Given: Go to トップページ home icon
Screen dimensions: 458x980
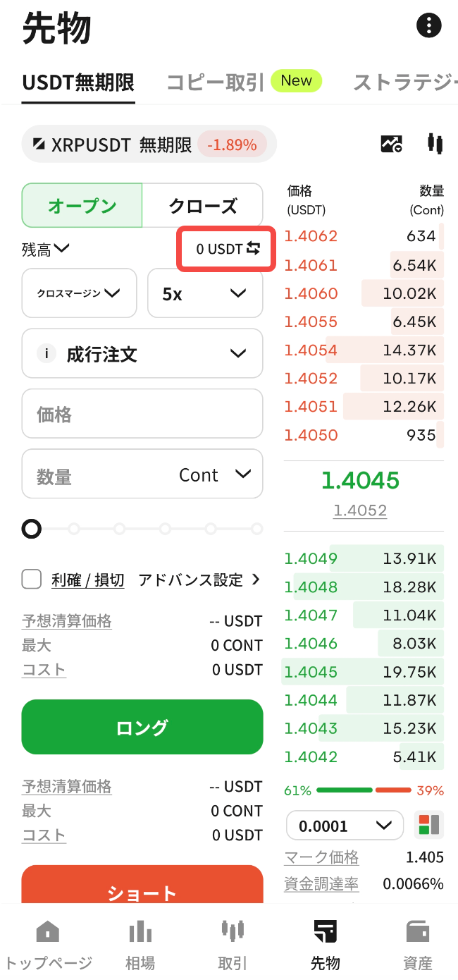Looking at the screenshot, I should (47, 931).
